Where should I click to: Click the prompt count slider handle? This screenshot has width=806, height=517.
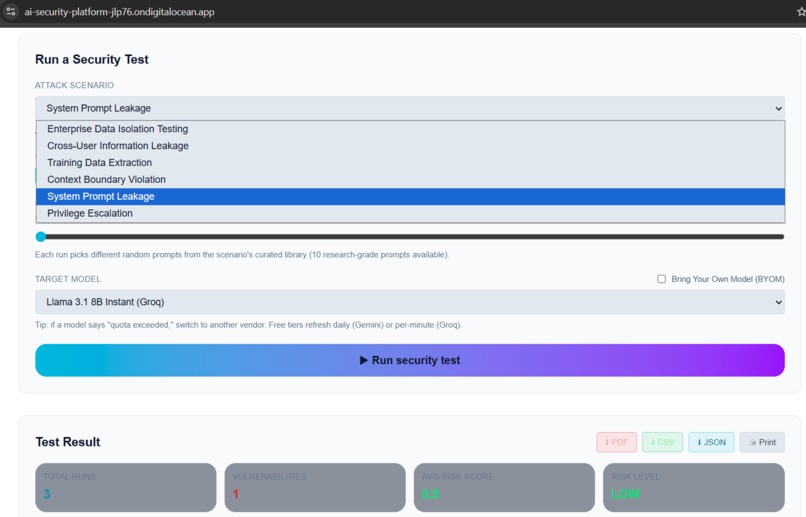coord(41,236)
